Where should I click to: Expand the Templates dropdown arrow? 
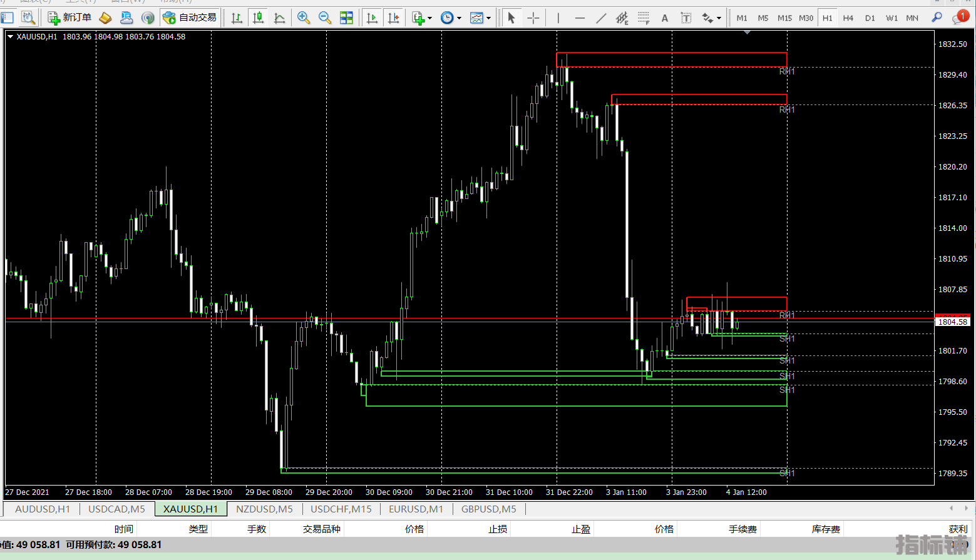[x=488, y=18]
